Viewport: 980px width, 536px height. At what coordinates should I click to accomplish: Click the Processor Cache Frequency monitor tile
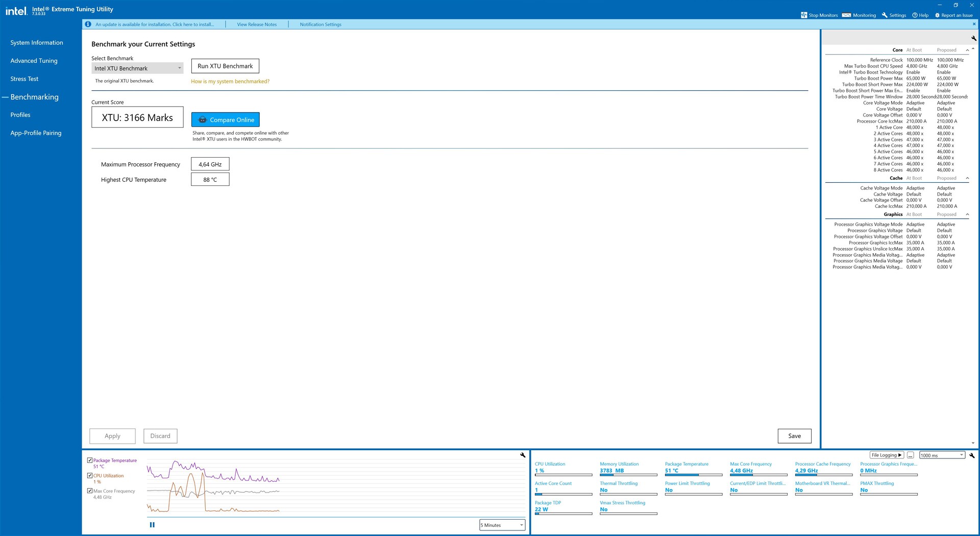point(824,469)
